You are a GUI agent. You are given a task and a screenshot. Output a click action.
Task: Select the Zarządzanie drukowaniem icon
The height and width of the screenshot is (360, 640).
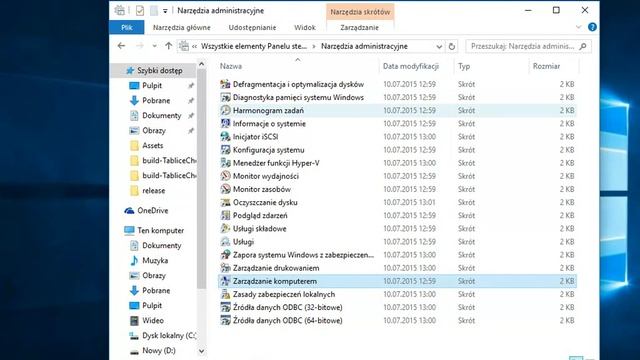click(x=225, y=268)
